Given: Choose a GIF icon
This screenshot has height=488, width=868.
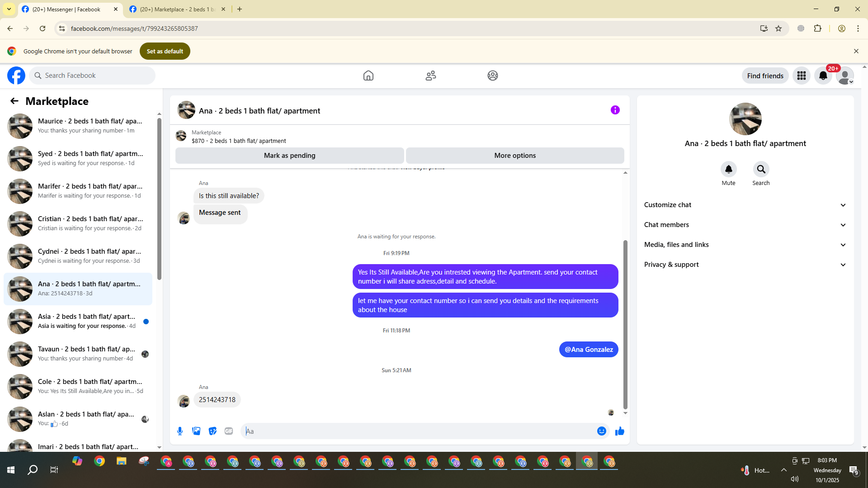Looking at the screenshot, I should point(229,431).
